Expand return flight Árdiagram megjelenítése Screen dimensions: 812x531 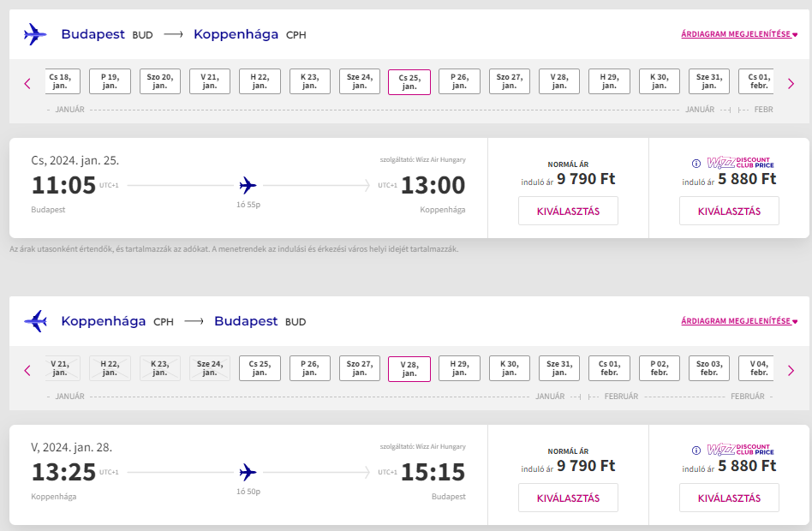pyautogui.click(x=739, y=322)
